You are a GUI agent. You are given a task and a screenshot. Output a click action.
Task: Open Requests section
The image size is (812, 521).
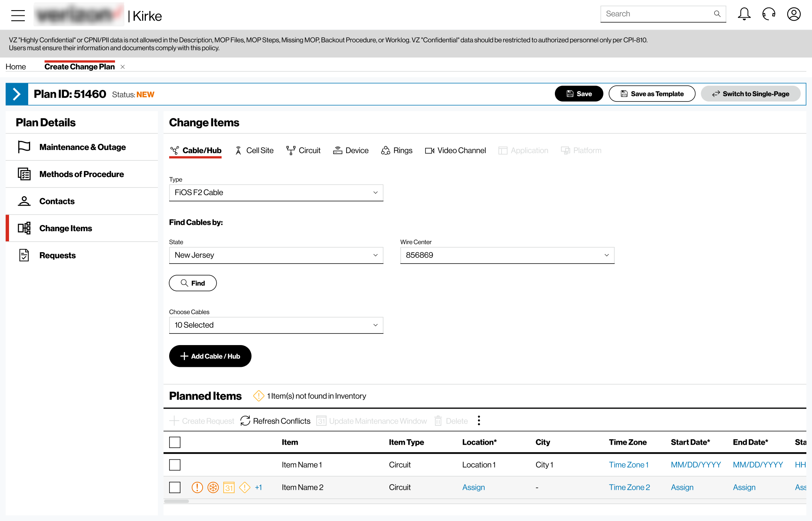click(x=82, y=255)
